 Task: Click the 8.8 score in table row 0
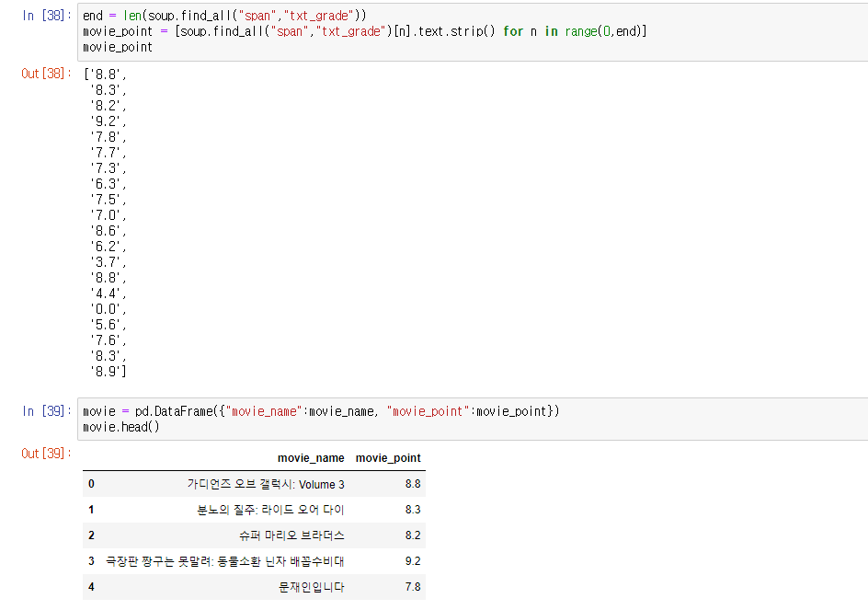tap(413, 484)
